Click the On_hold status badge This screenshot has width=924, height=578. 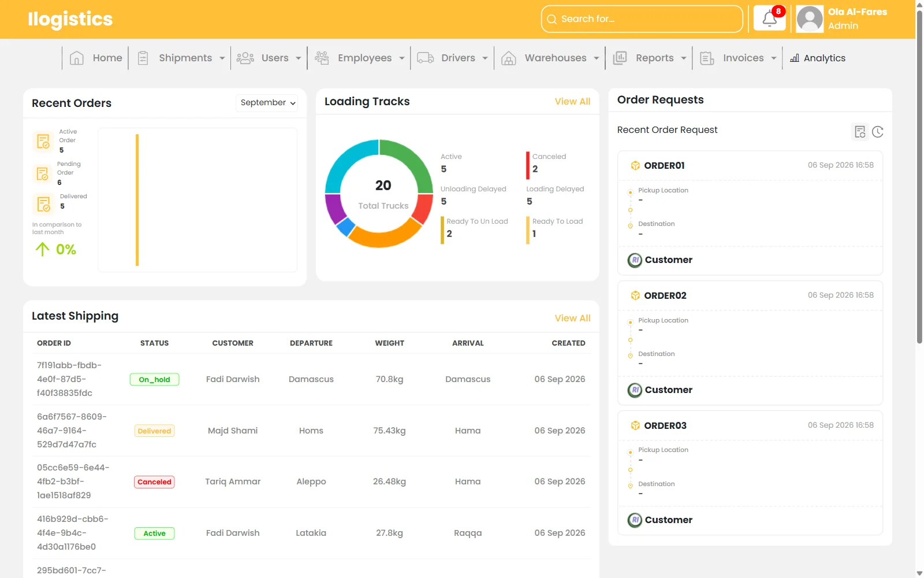click(154, 380)
